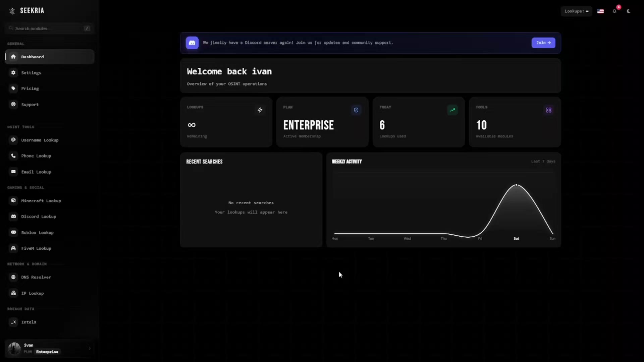Open the Minecraft Lookup module
The height and width of the screenshot is (362, 644).
pos(50,201)
